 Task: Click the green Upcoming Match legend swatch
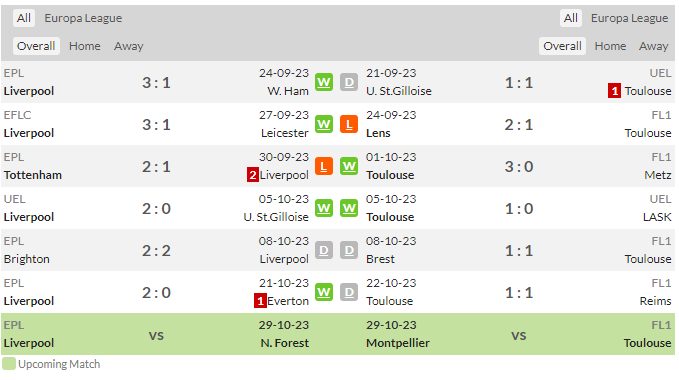point(9,364)
